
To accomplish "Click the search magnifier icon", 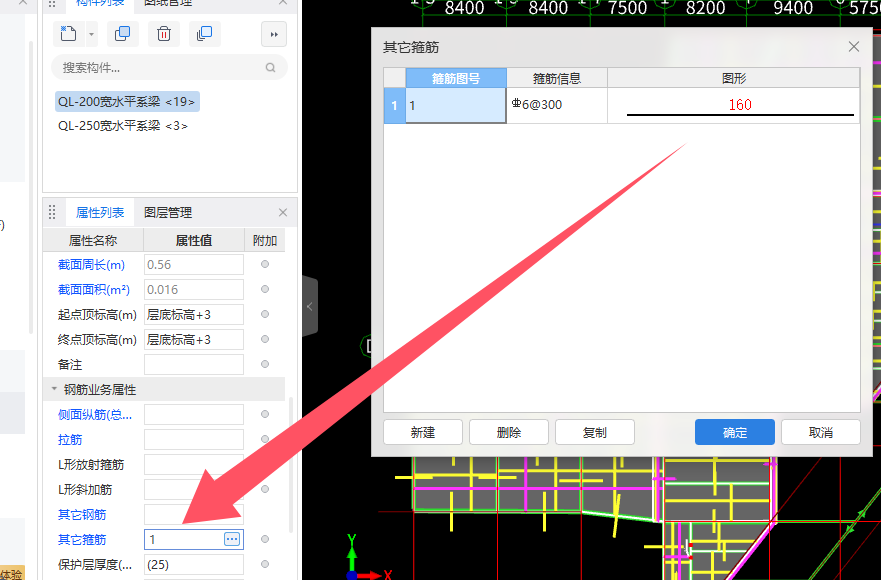I will click(x=270, y=67).
